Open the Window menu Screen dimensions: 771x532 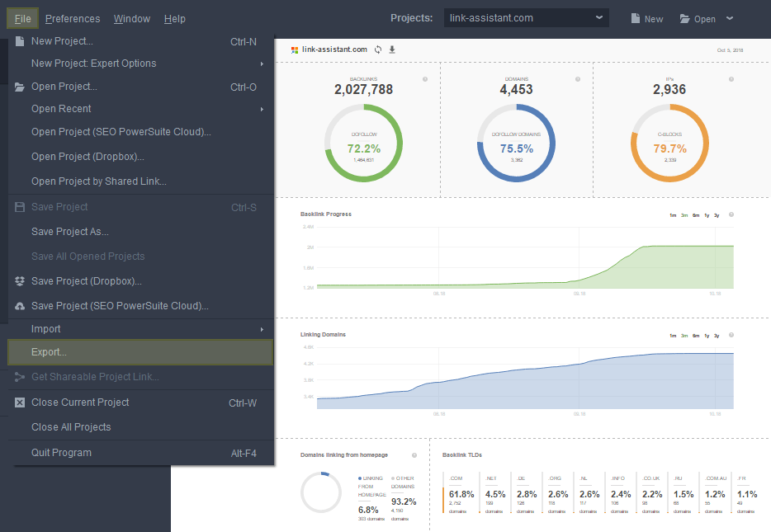pos(132,19)
